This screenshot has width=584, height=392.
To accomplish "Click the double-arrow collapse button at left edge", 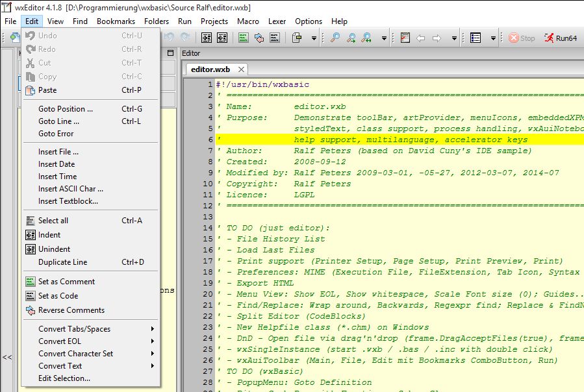I will pyautogui.click(x=7, y=357).
